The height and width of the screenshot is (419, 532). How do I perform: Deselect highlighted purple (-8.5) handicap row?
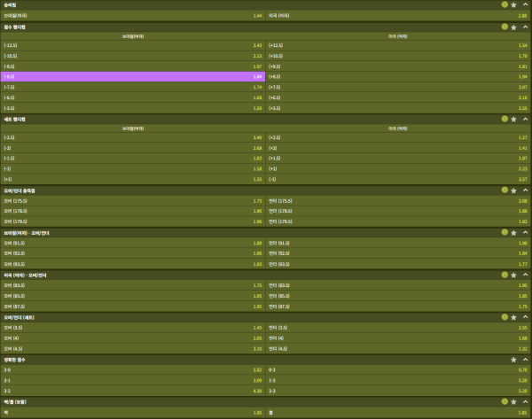click(x=133, y=77)
